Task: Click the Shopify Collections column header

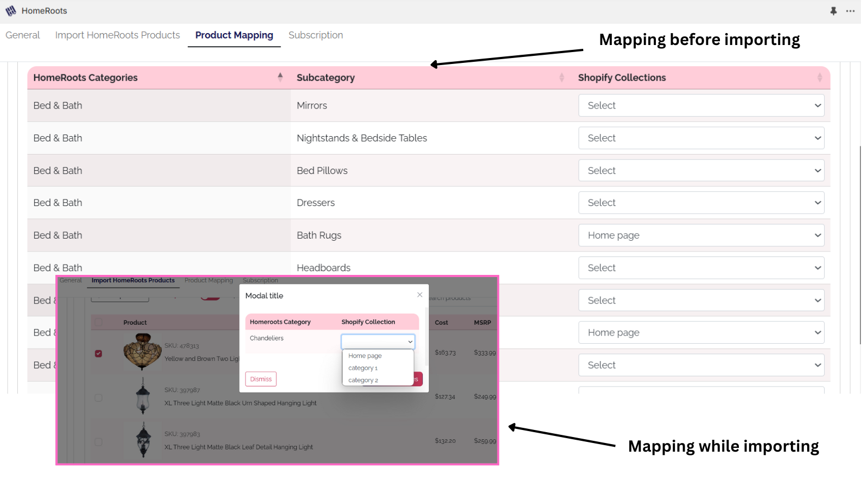Action: tap(622, 78)
